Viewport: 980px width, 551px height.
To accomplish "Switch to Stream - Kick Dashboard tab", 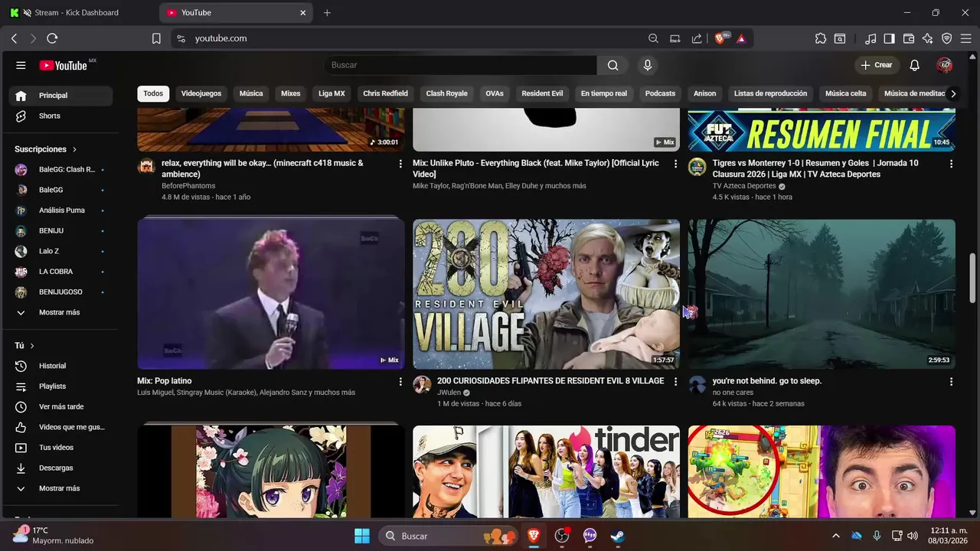I will [77, 12].
